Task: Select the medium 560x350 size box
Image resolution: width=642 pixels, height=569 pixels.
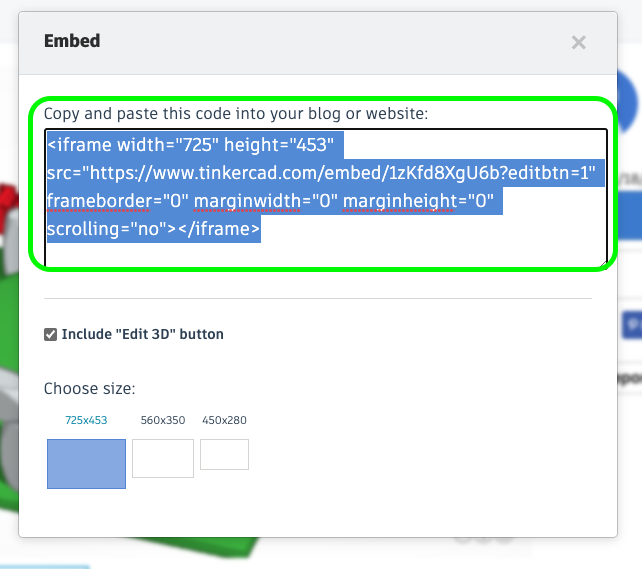Action: click(x=163, y=458)
